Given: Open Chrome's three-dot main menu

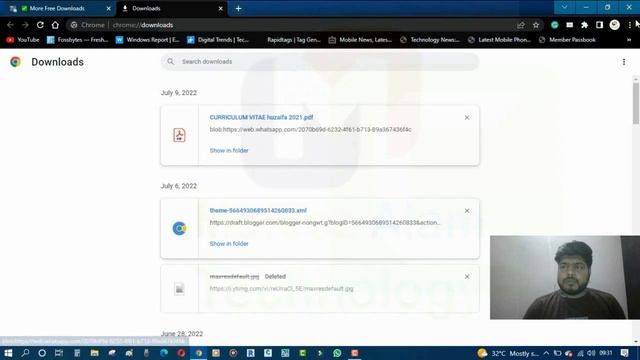Looking at the screenshot, I should click(630, 25).
